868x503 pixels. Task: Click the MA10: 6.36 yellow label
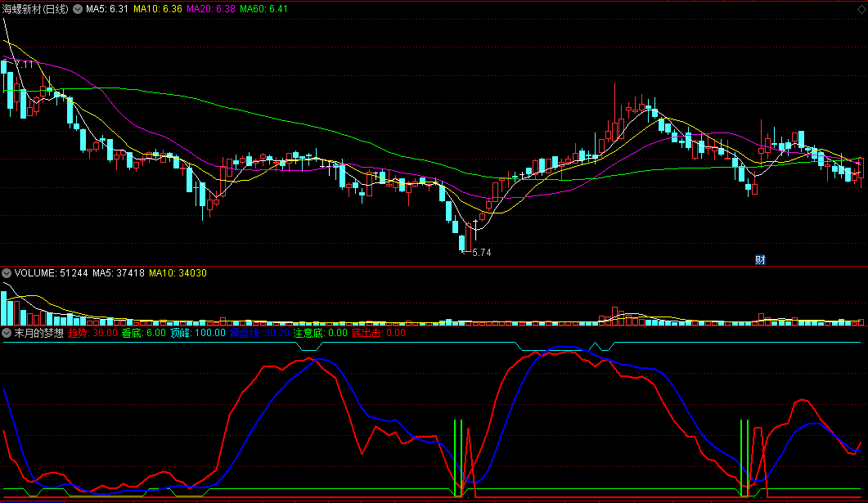tap(158, 9)
